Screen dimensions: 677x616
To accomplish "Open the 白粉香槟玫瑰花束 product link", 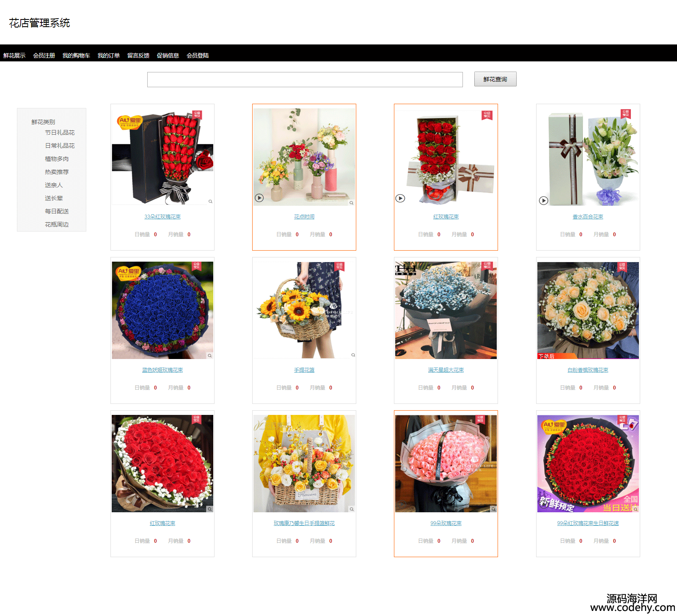I will [588, 370].
